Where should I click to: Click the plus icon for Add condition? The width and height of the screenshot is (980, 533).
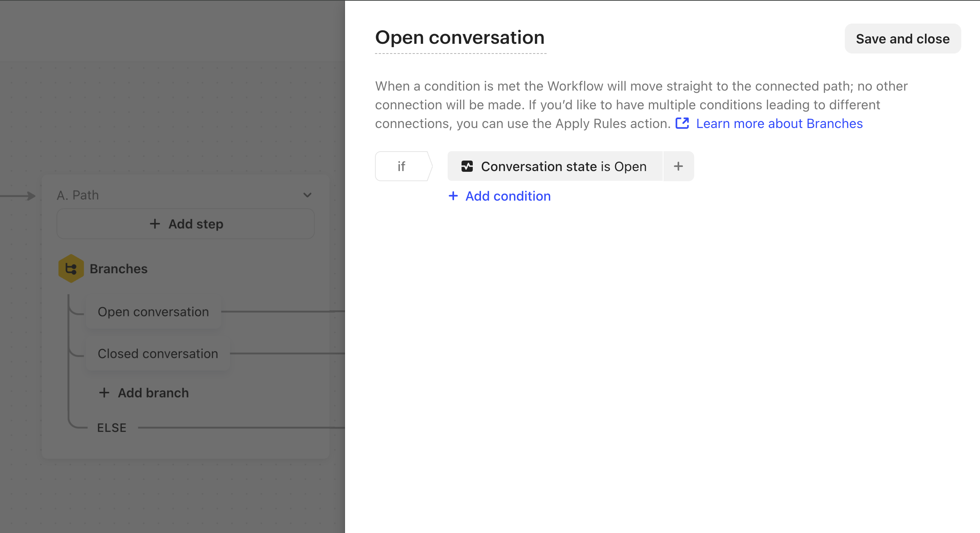[x=453, y=196]
